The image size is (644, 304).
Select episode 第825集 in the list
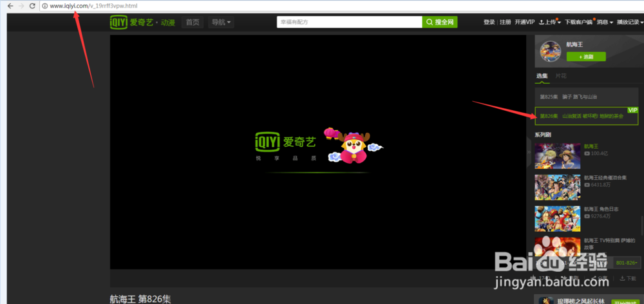point(587,97)
